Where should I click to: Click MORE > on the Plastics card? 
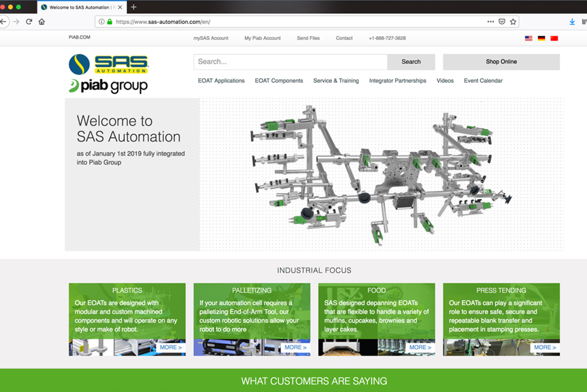tap(170, 348)
